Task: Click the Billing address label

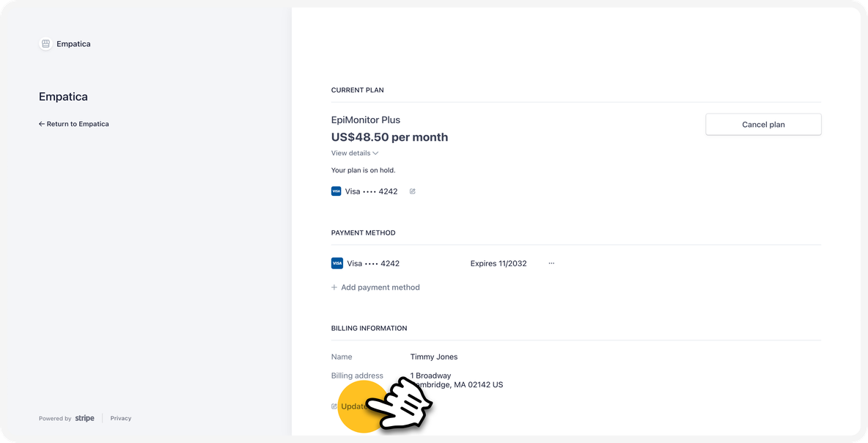Action: 357,376
